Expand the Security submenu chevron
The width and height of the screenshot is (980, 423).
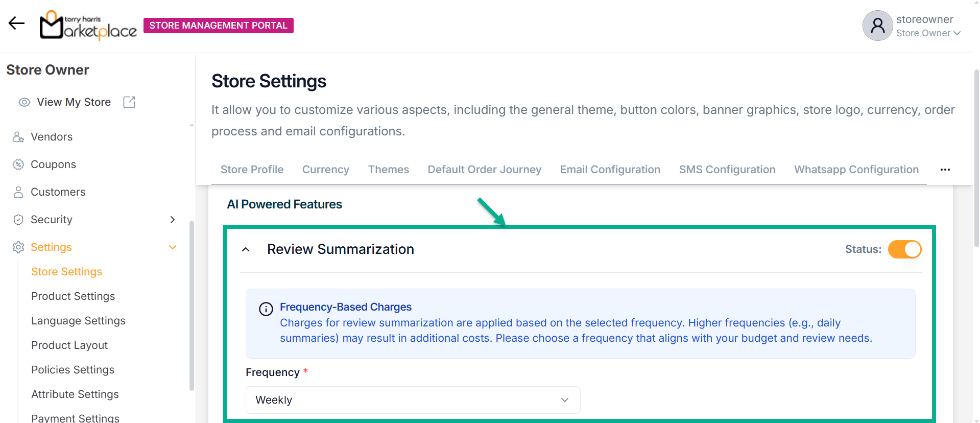click(x=172, y=220)
